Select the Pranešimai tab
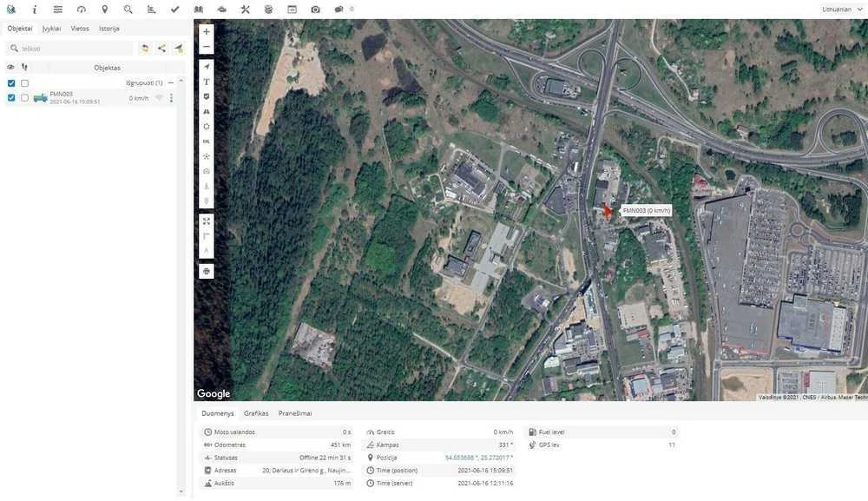868x501 pixels. (295, 413)
